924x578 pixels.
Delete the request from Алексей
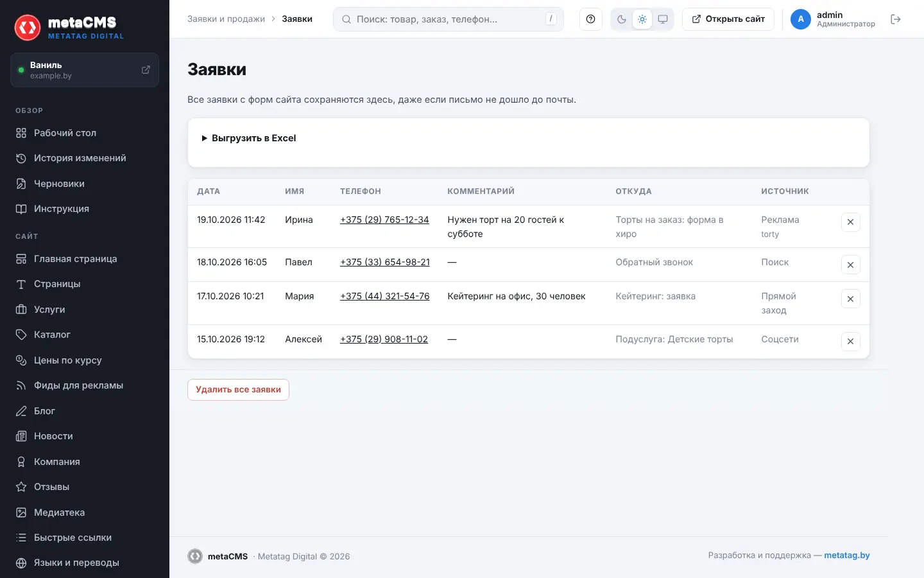(x=850, y=342)
